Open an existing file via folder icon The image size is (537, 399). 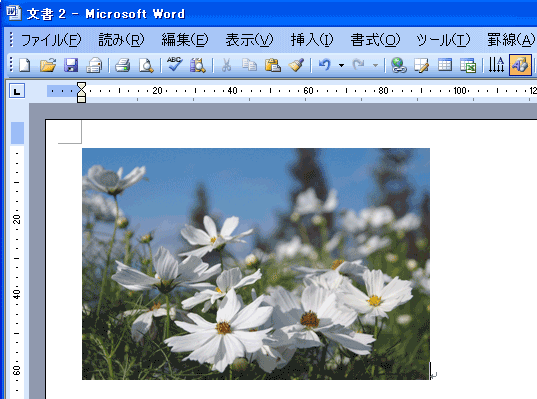click(x=48, y=65)
